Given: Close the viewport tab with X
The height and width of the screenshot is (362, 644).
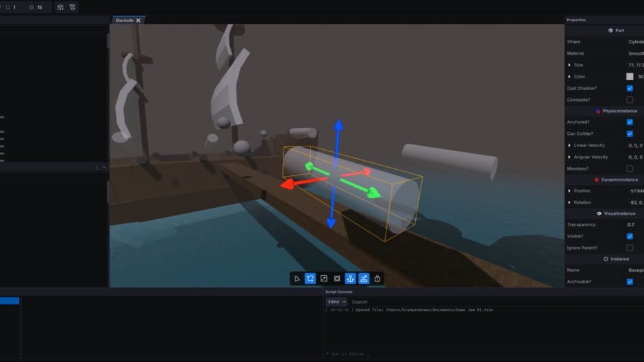Looking at the screenshot, I should [x=138, y=20].
